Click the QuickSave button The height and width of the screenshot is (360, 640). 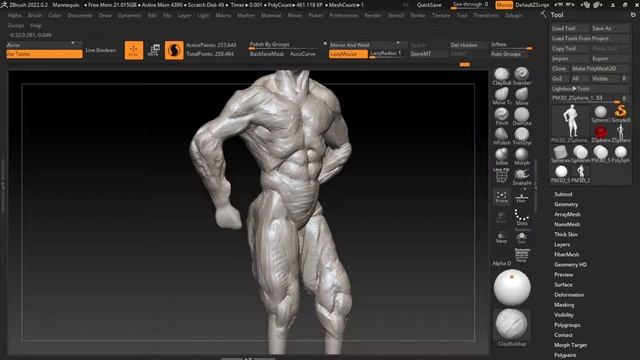pos(429,5)
